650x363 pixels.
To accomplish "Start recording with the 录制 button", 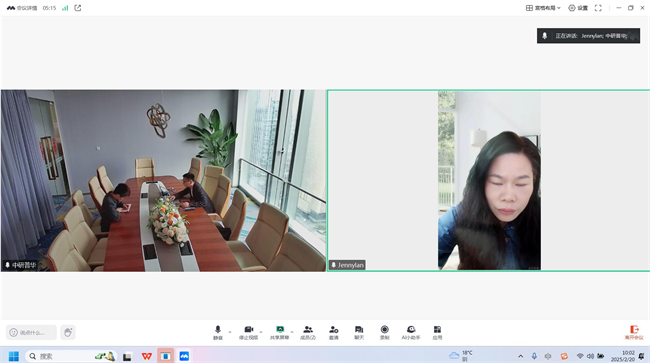I will tap(385, 332).
